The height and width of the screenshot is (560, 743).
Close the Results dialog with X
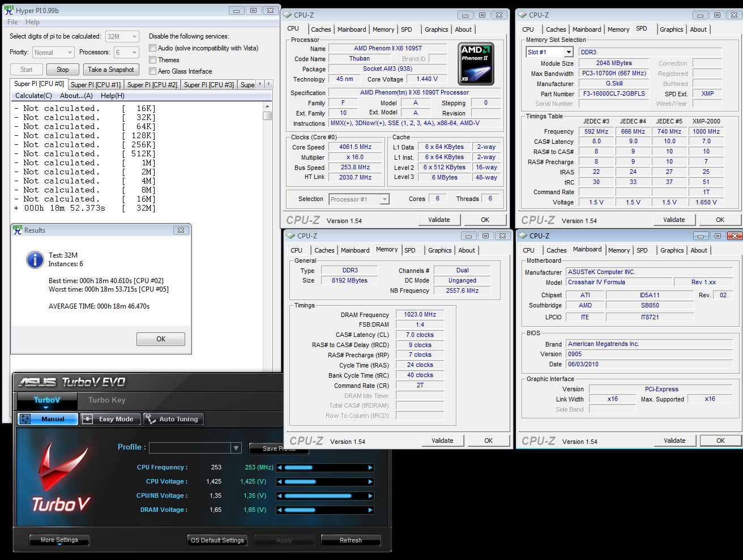coord(181,230)
